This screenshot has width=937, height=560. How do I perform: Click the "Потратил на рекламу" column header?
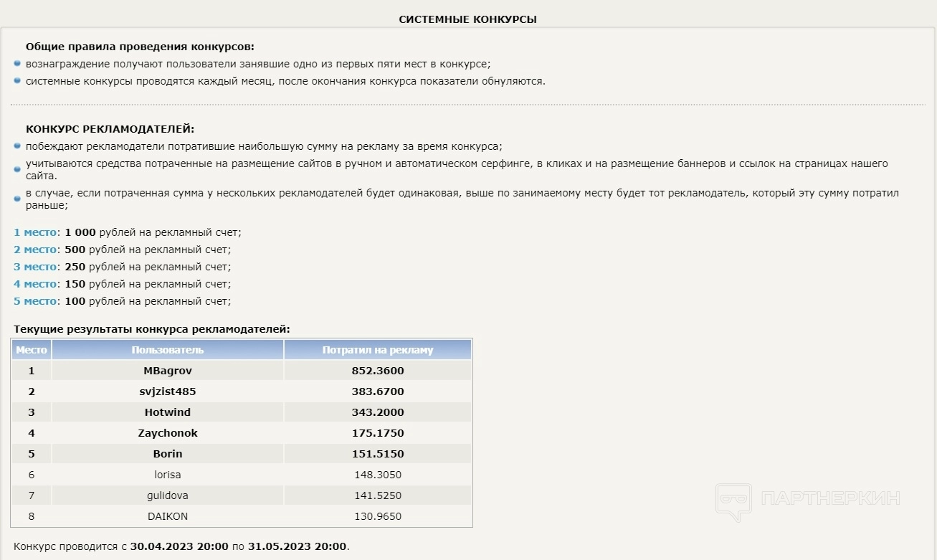coord(378,350)
